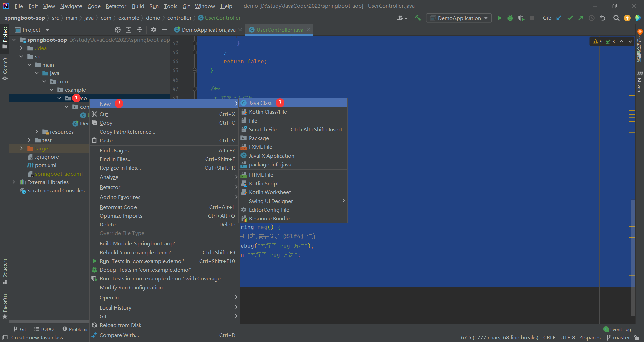Select pom.xml in project tree
The image size is (644, 342).
click(x=45, y=165)
